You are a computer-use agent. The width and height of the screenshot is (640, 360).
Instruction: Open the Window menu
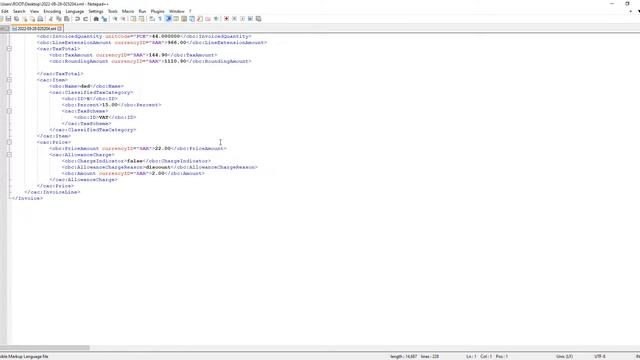(x=177, y=11)
